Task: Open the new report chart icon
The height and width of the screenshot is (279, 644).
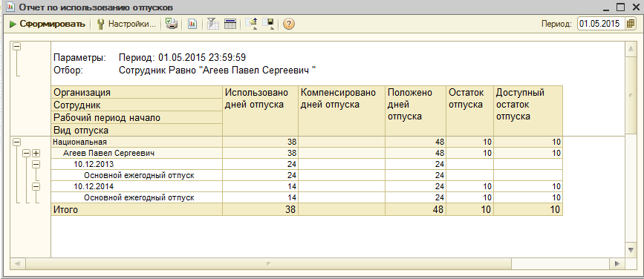Action: point(192,24)
